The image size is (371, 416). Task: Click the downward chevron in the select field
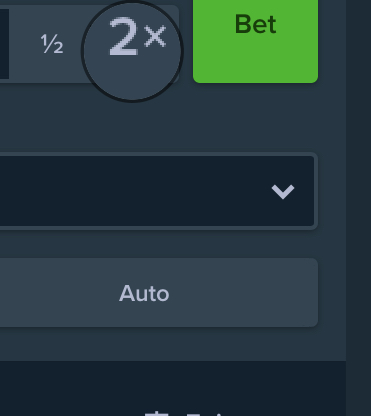pyautogui.click(x=283, y=192)
